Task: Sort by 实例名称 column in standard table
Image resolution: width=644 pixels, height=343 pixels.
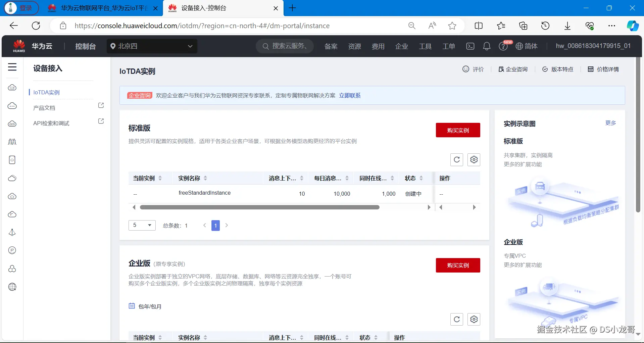Action: pyautogui.click(x=205, y=178)
